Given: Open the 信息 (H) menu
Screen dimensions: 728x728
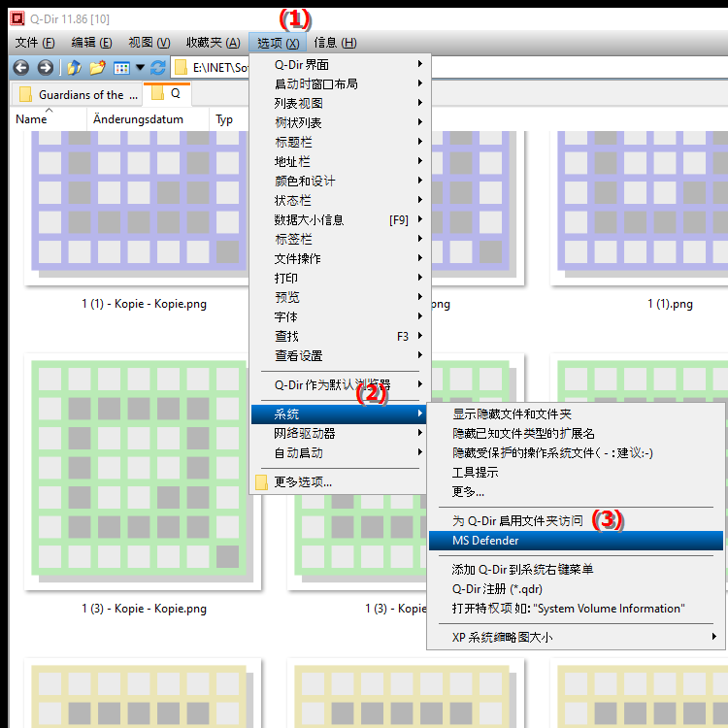Looking at the screenshot, I should [335, 43].
